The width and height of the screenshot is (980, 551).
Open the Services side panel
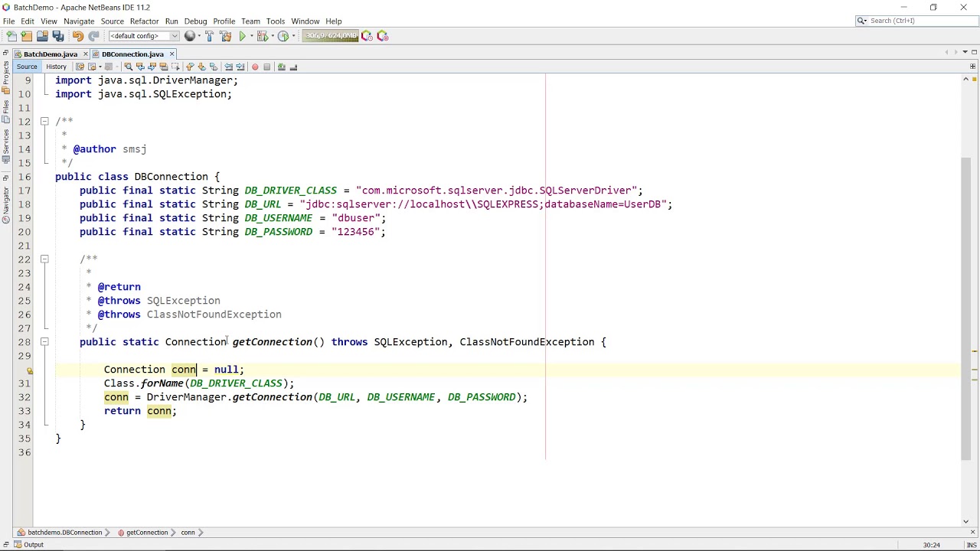[x=5, y=146]
